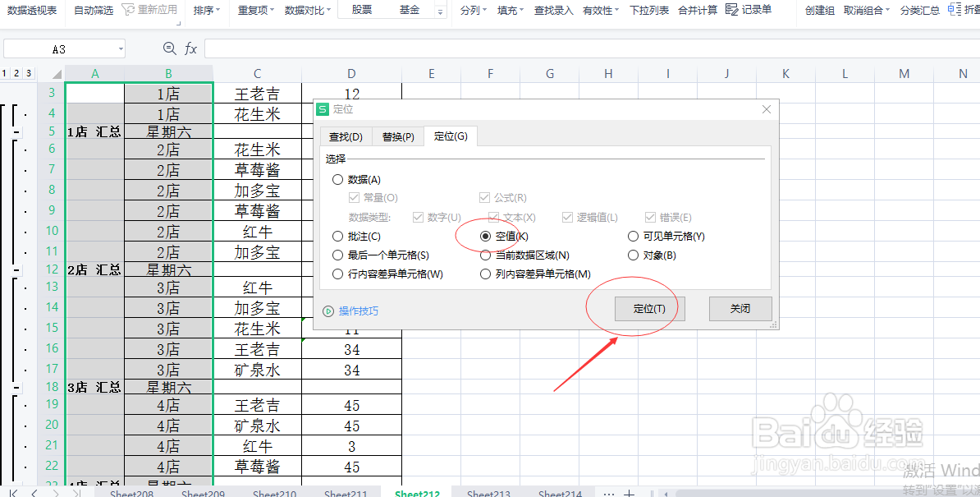Image resolution: width=980 pixels, height=497 pixels.
Task: Toggle the 错误(E) checkbox
Action: [650, 217]
